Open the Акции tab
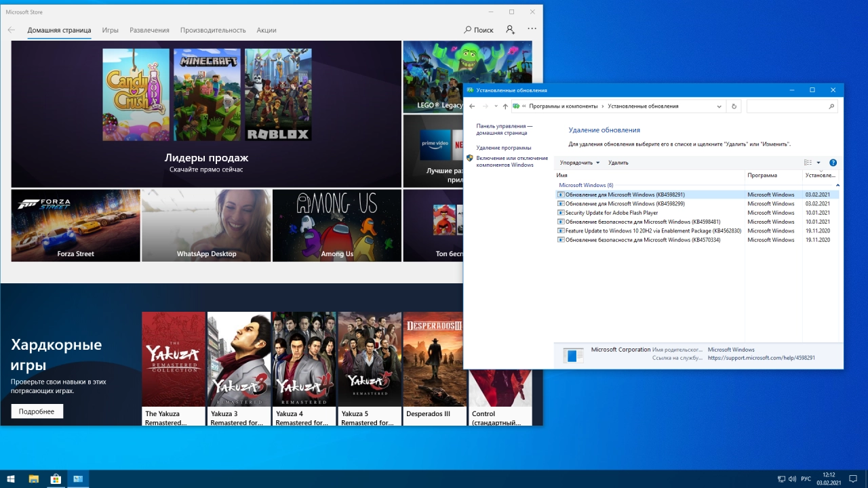The width and height of the screenshot is (868, 488). coord(267,30)
